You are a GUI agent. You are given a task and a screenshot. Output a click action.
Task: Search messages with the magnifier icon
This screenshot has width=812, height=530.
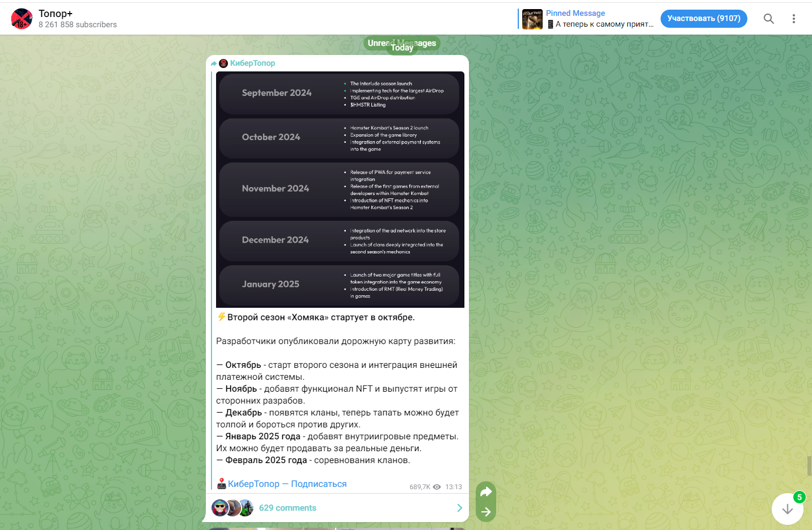point(768,19)
